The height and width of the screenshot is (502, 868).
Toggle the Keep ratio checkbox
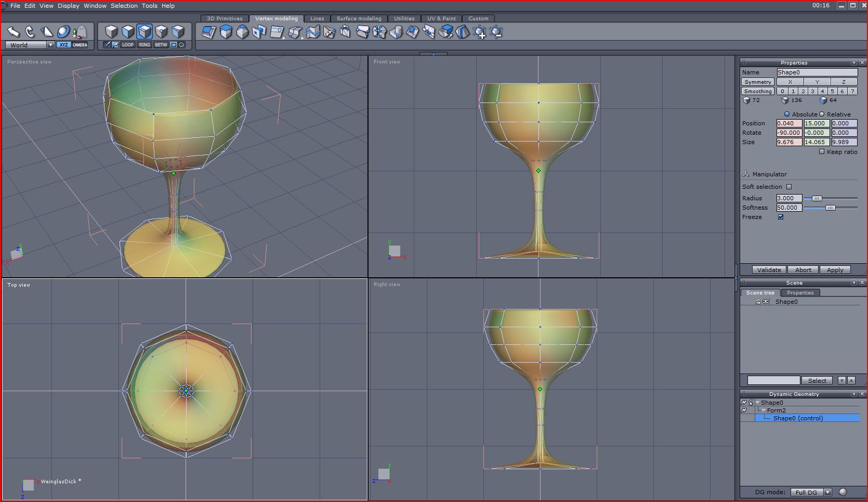tap(822, 152)
